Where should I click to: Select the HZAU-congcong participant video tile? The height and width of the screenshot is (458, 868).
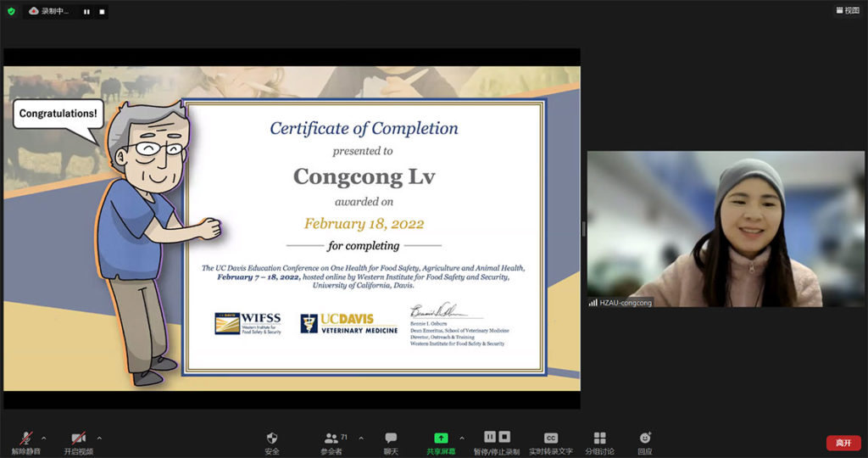726,229
